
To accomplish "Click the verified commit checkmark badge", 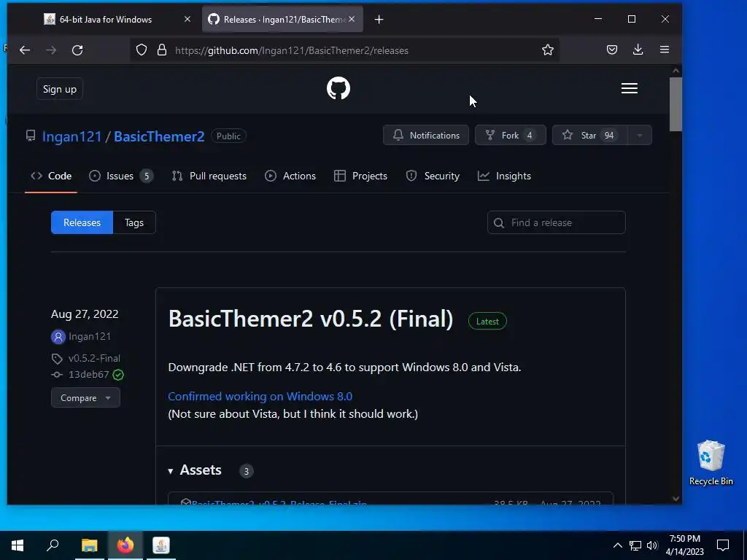I will (x=118, y=375).
